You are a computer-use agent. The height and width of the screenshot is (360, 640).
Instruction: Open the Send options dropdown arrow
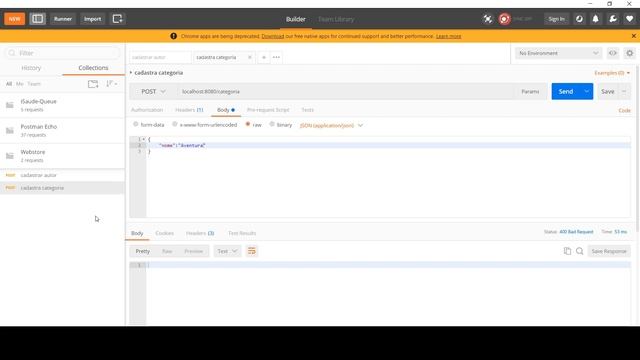587,91
